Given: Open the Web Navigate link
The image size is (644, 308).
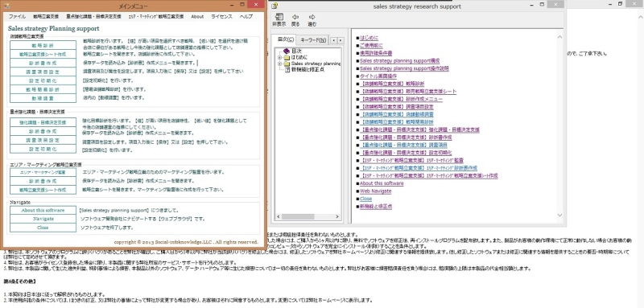Looking at the screenshot, I should 375,191.
